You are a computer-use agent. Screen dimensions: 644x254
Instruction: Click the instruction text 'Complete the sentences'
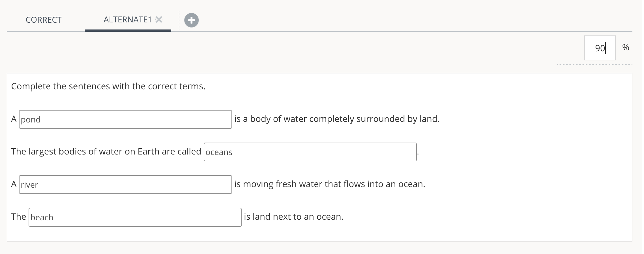pos(108,86)
